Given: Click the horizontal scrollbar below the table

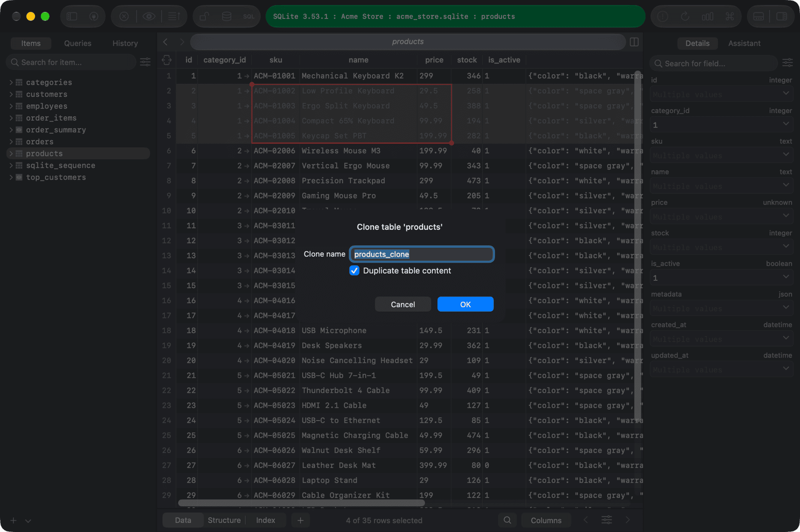Looking at the screenshot, I should [x=301, y=503].
